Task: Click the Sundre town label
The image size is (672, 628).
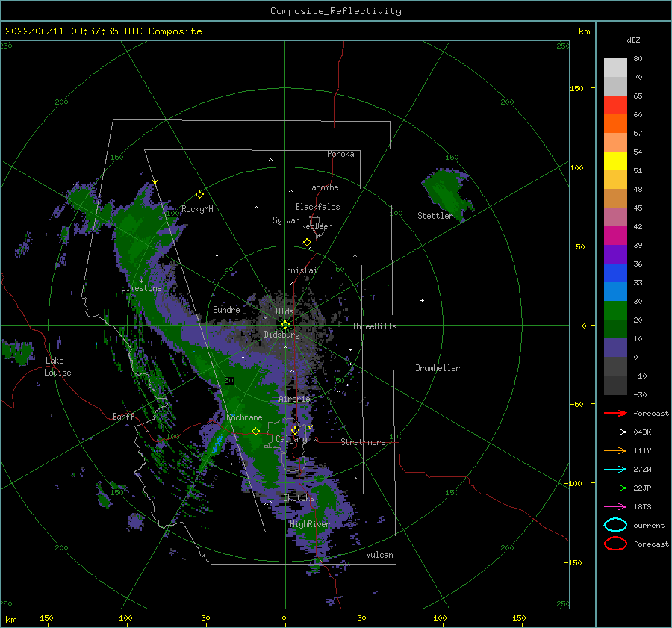Action: (226, 309)
